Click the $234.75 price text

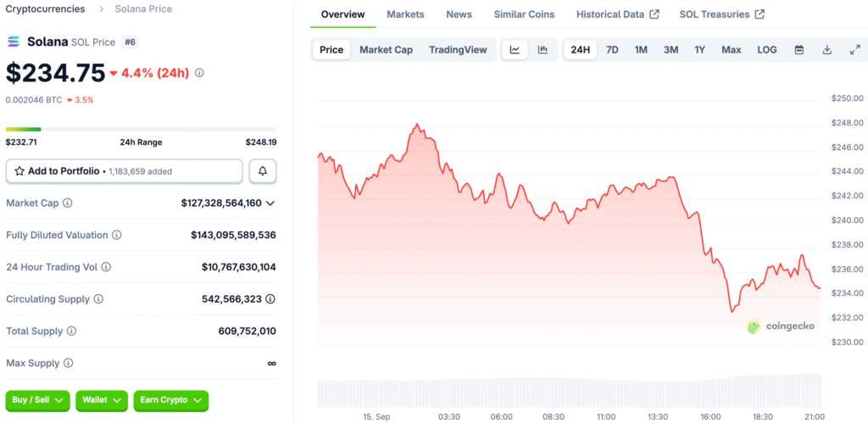pyautogui.click(x=55, y=73)
